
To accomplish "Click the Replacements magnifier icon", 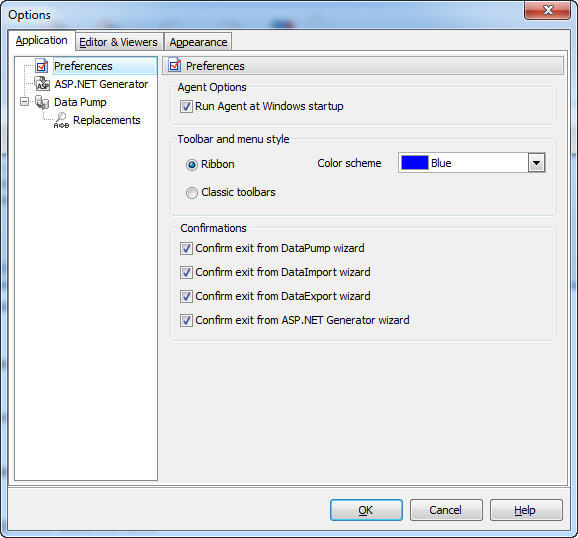I will 61,120.
